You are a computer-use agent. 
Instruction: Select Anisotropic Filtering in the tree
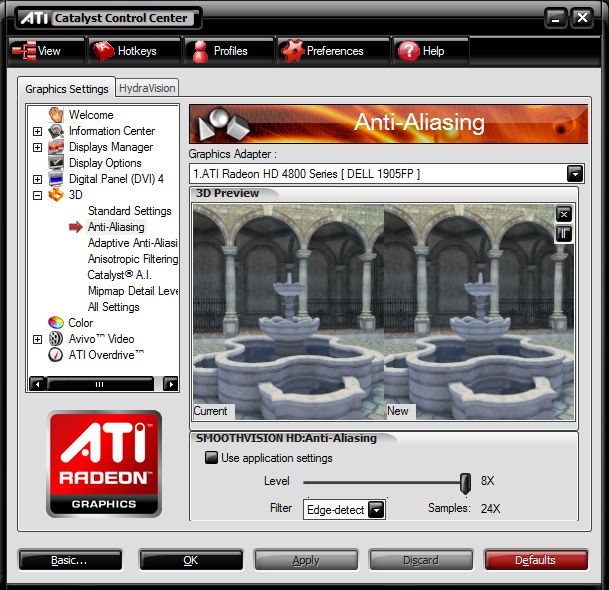point(133,259)
